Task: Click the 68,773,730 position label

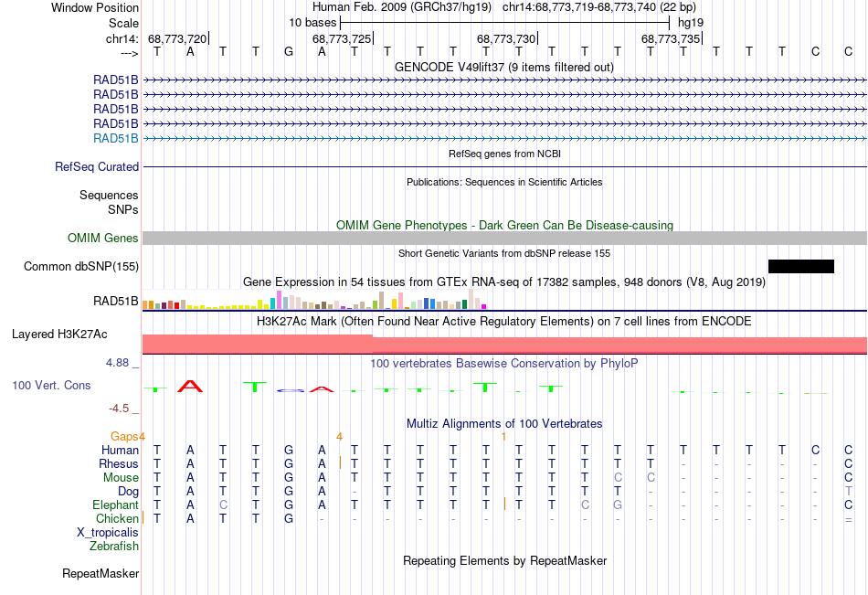Action: [x=506, y=38]
